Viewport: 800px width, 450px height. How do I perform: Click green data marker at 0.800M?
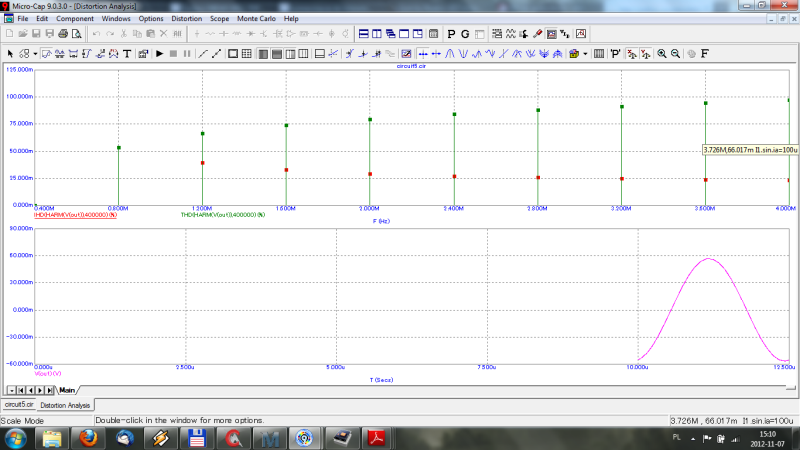[119, 147]
